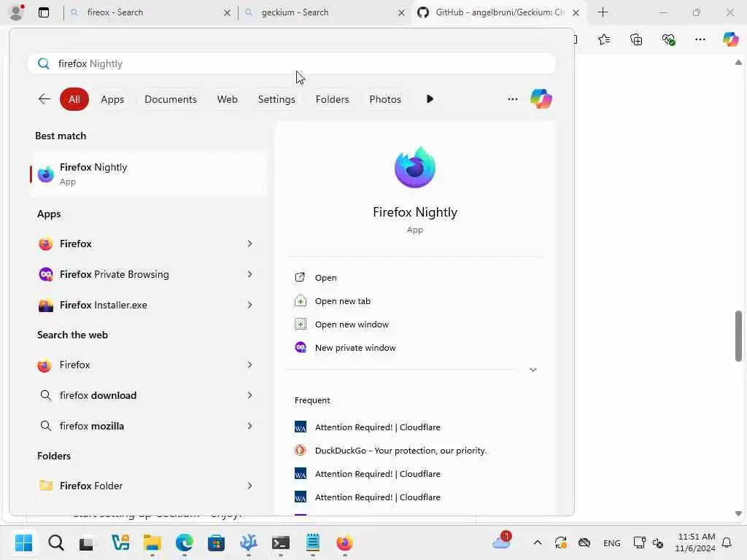Click the Firefox app result

(x=75, y=244)
